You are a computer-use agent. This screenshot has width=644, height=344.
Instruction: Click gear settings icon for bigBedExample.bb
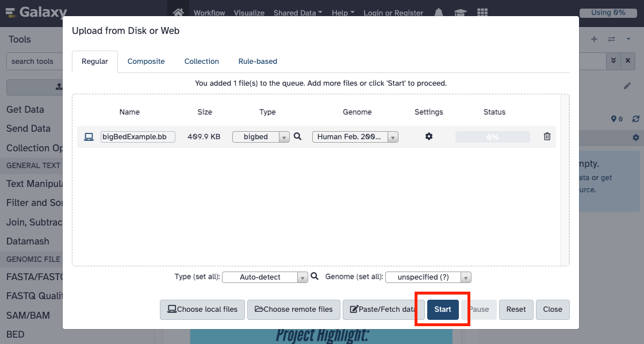point(429,137)
